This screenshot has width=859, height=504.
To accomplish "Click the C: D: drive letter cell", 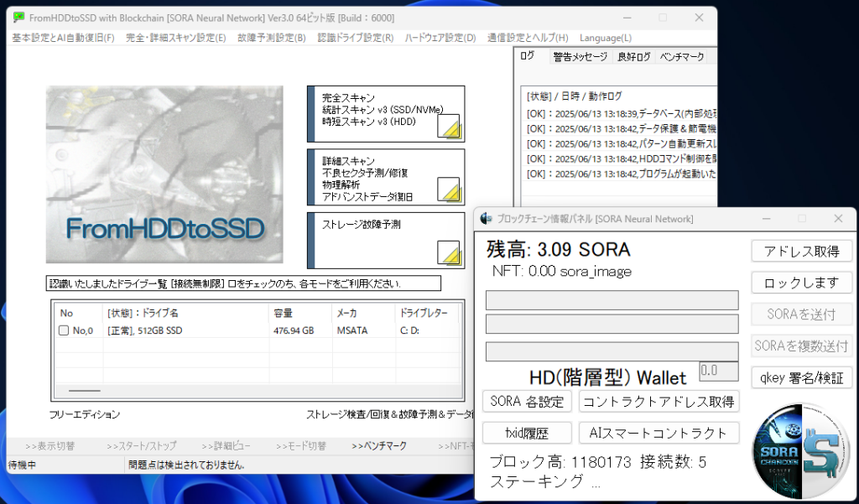I will [409, 330].
